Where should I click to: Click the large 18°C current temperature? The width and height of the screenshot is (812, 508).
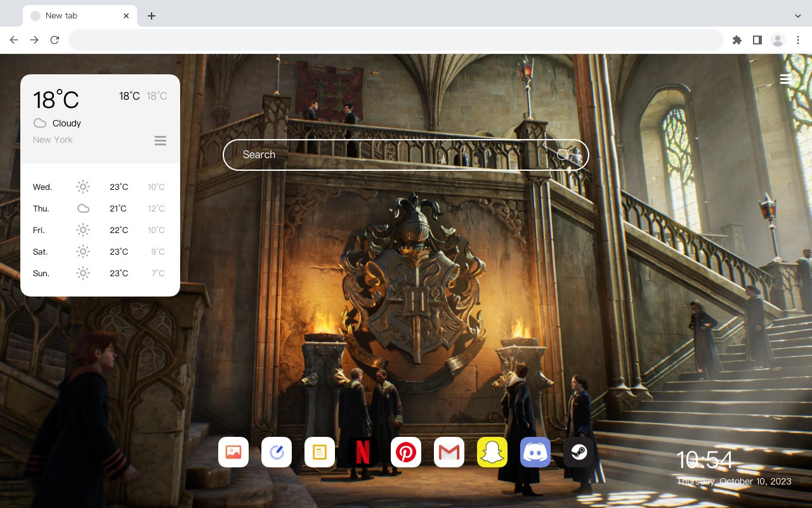(56, 100)
